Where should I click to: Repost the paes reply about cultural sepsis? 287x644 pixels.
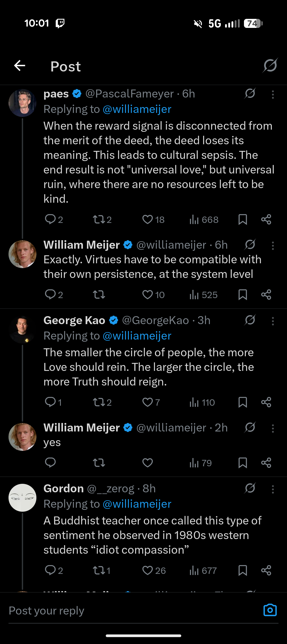99,219
